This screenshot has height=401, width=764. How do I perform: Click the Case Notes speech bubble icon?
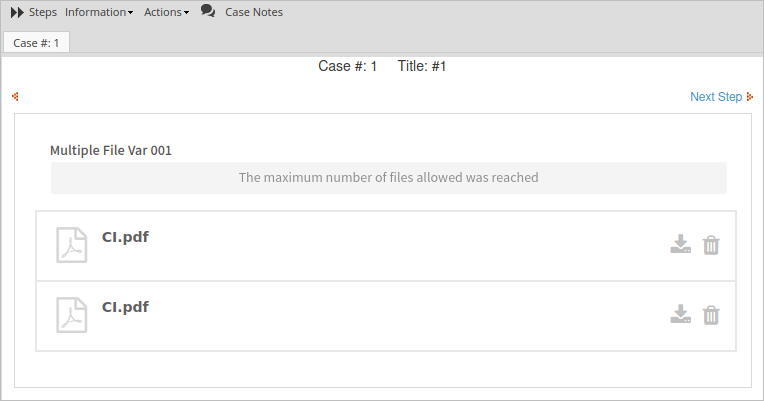(208, 11)
